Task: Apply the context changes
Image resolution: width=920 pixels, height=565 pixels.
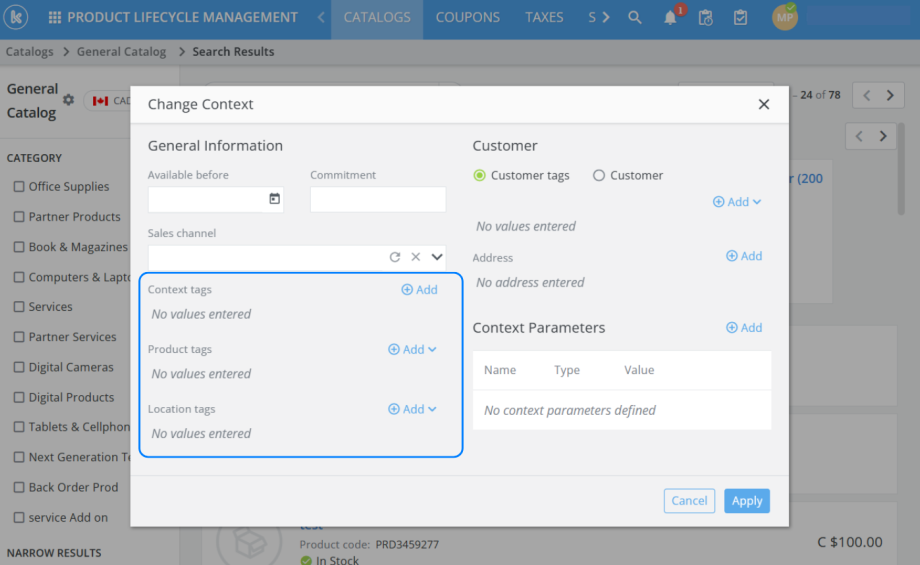Action: pos(747,501)
